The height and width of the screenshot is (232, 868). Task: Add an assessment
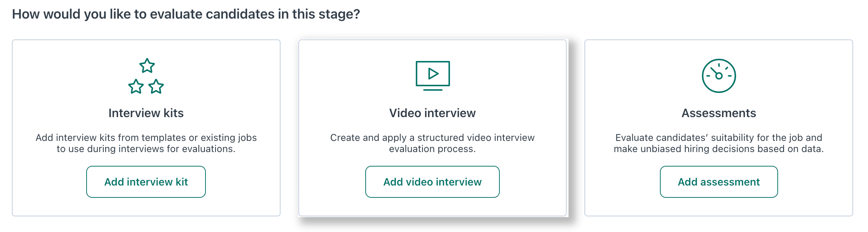[719, 182]
